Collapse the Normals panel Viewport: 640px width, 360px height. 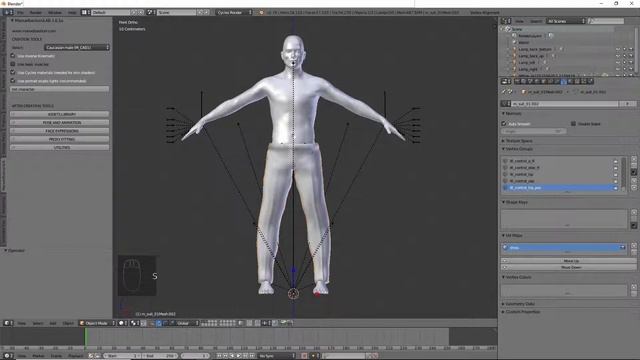(x=512, y=113)
